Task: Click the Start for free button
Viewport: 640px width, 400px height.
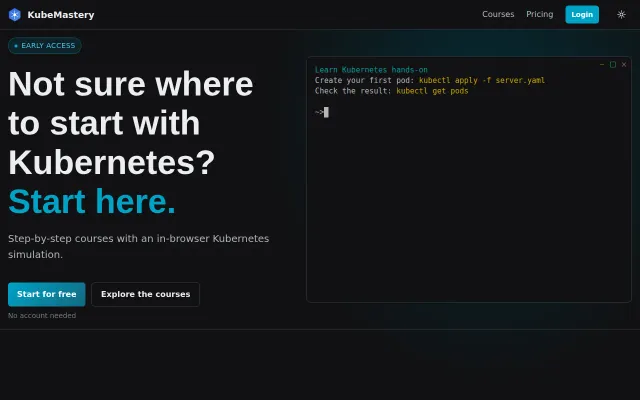Action: [x=47, y=294]
